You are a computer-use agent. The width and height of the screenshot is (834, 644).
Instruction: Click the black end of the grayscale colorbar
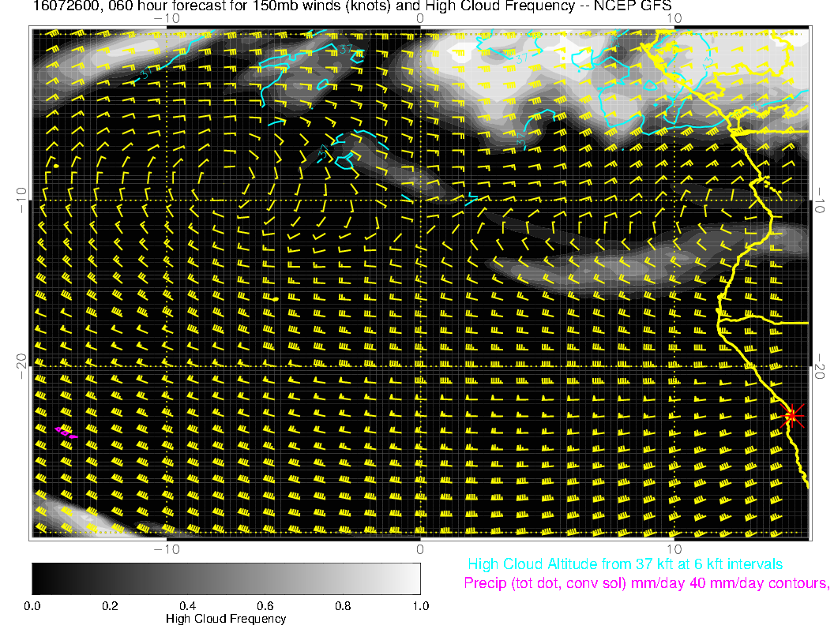[39, 578]
